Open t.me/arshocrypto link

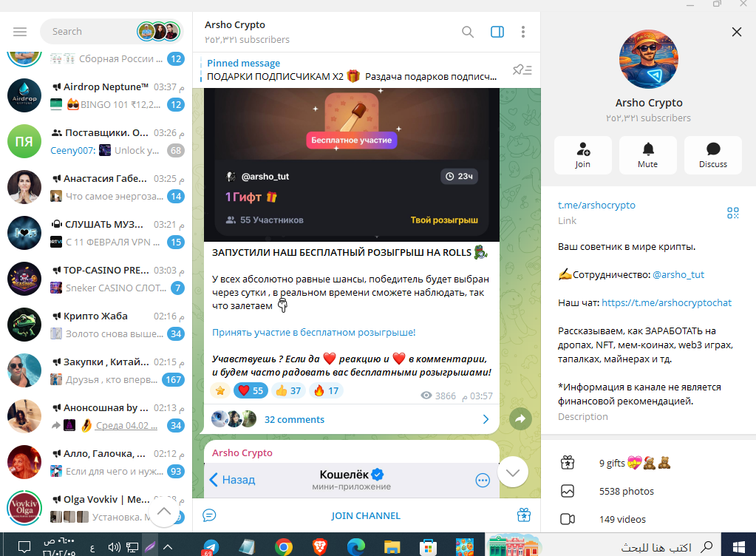click(596, 205)
